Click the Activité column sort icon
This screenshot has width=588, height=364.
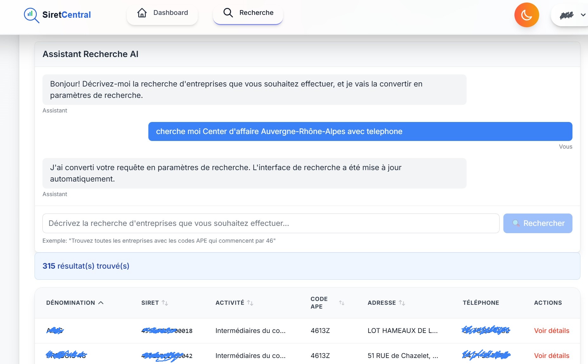coord(250,303)
